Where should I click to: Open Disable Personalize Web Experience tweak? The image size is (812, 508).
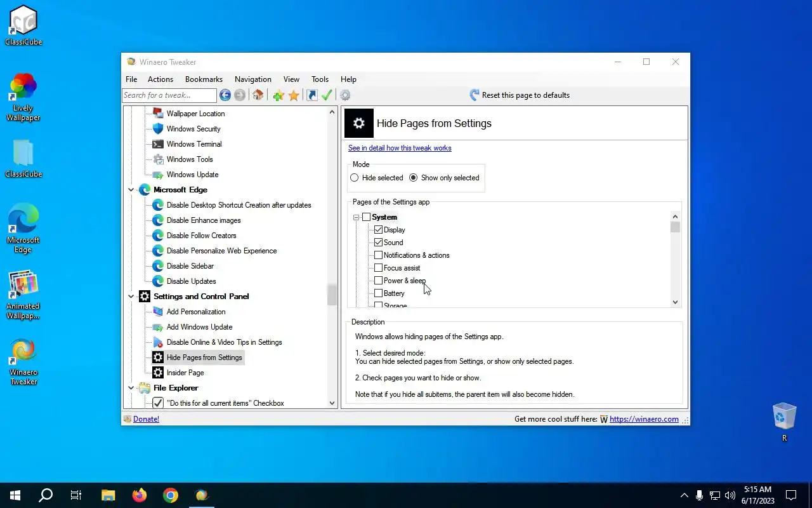(x=221, y=251)
